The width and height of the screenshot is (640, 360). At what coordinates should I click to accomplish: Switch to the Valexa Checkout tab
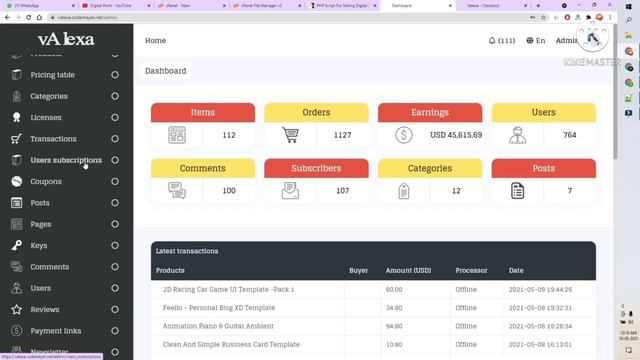click(x=493, y=6)
